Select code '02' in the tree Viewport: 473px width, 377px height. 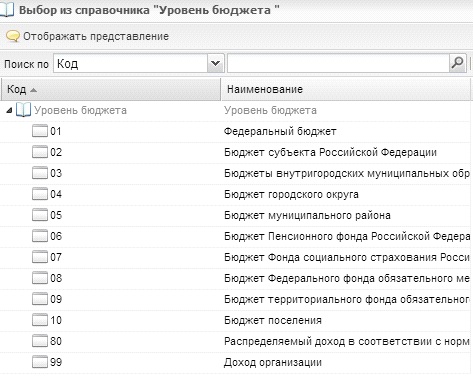[x=56, y=152]
